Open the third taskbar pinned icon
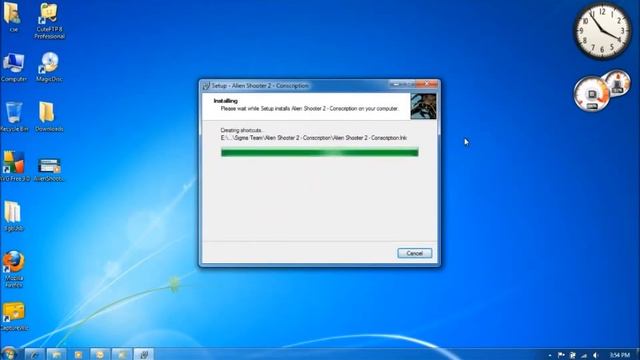 tap(78, 354)
